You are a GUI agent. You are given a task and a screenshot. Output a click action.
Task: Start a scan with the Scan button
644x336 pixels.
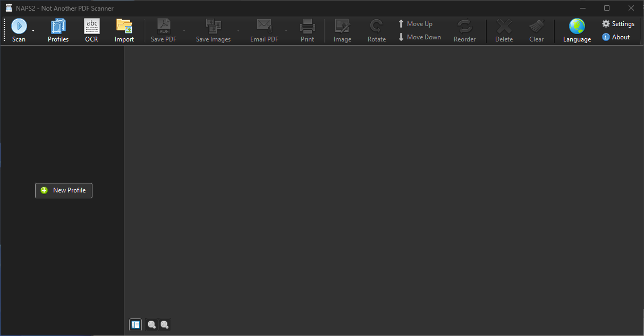(x=19, y=30)
